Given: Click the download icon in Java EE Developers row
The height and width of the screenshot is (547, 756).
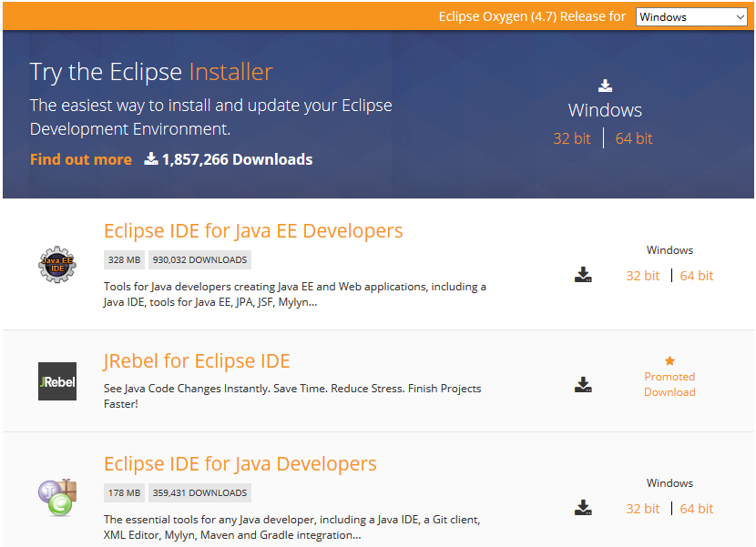Looking at the screenshot, I should coord(583,275).
